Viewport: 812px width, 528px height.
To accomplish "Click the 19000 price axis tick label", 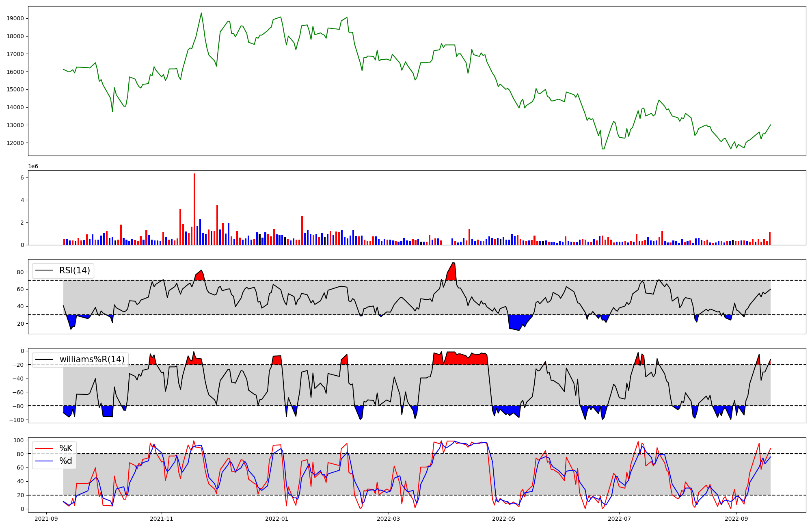I will pos(15,18).
